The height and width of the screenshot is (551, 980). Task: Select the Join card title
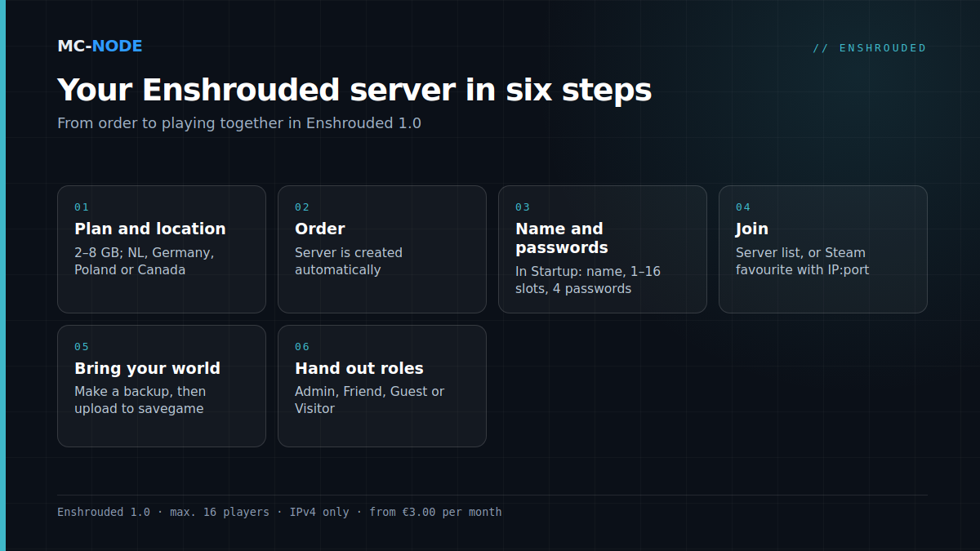click(752, 229)
